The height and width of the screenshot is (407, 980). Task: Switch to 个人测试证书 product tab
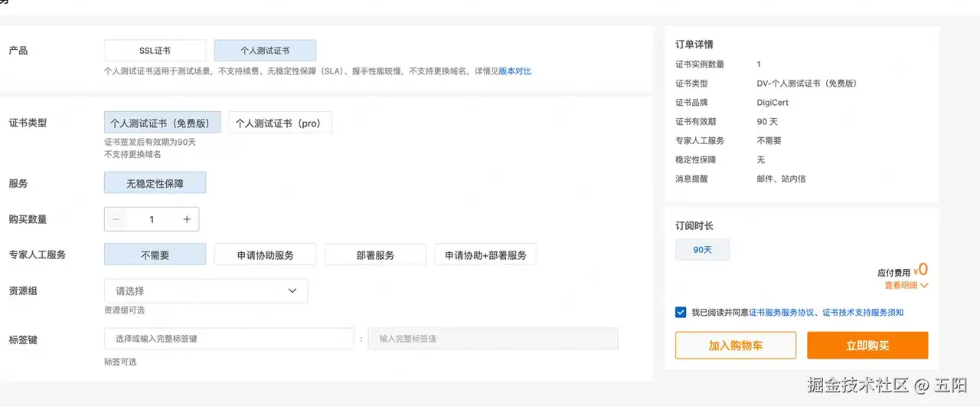(x=265, y=51)
